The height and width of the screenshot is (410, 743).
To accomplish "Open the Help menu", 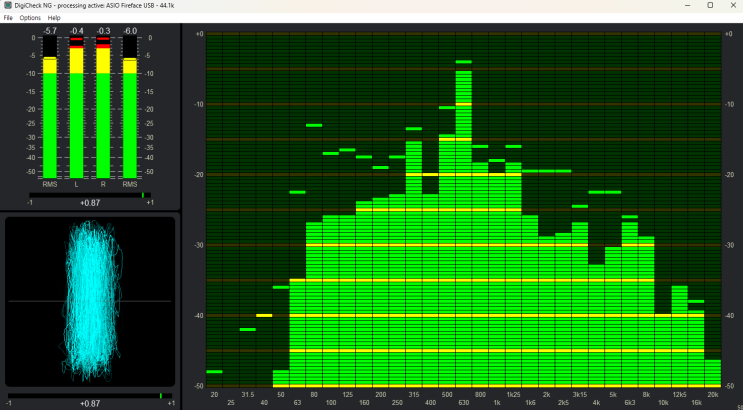I will pyautogui.click(x=54, y=18).
